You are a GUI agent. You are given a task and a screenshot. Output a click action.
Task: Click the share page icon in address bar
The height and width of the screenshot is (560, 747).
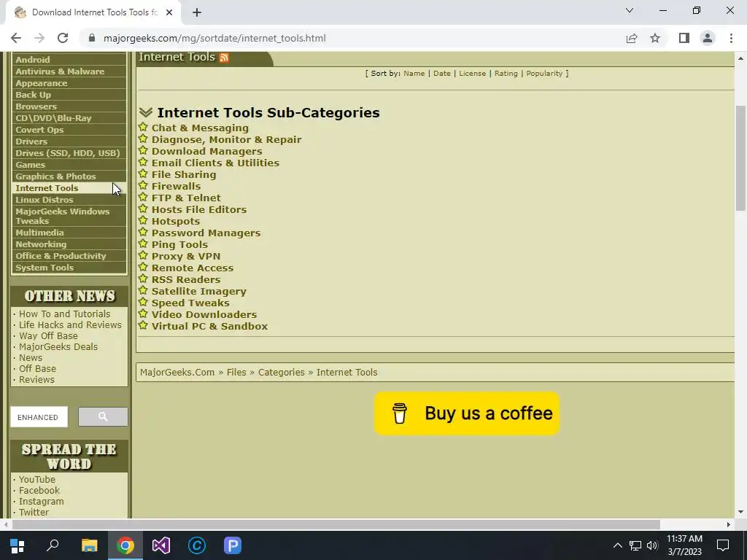pos(632,38)
